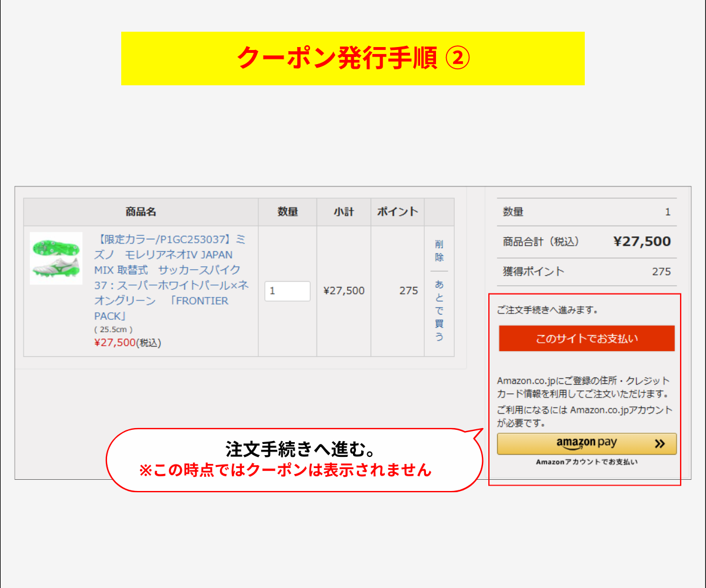Click 削除 to remove the item
Screen dimensions: 706x588
439,250
